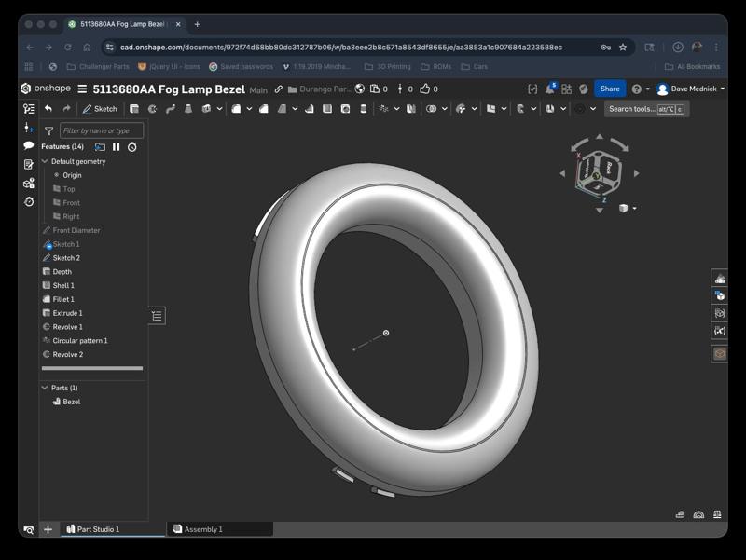Select the Revolve 2 feature

(67, 354)
